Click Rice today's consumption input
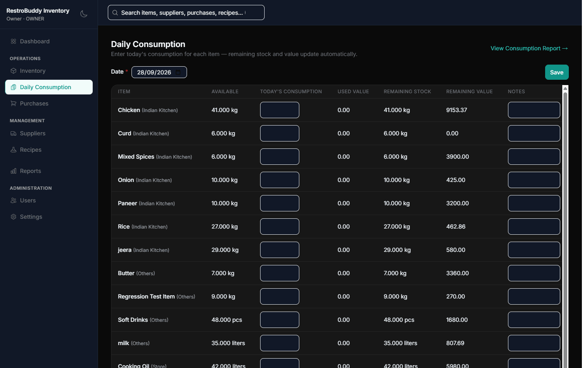 [x=280, y=227]
